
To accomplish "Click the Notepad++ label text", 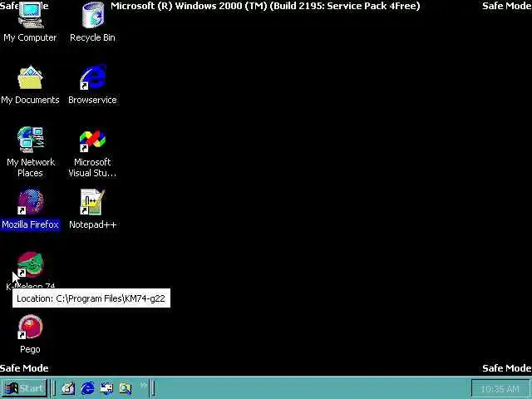I will (92, 224).
